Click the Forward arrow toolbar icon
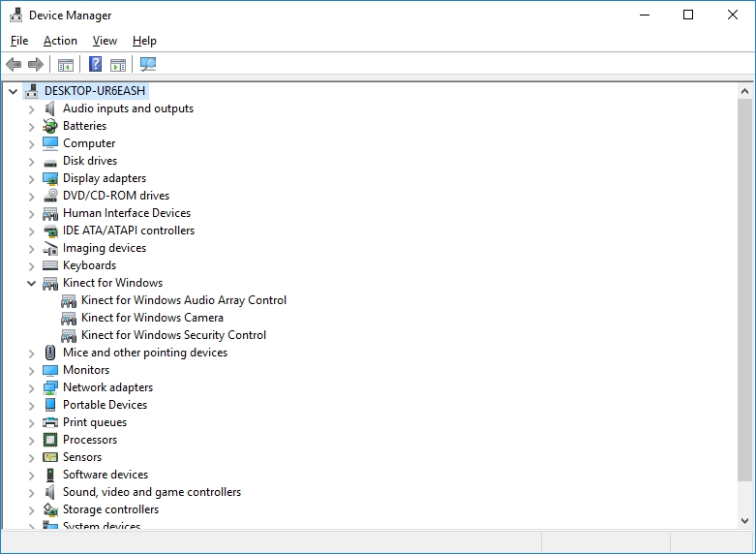The height and width of the screenshot is (554, 756). click(x=36, y=64)
